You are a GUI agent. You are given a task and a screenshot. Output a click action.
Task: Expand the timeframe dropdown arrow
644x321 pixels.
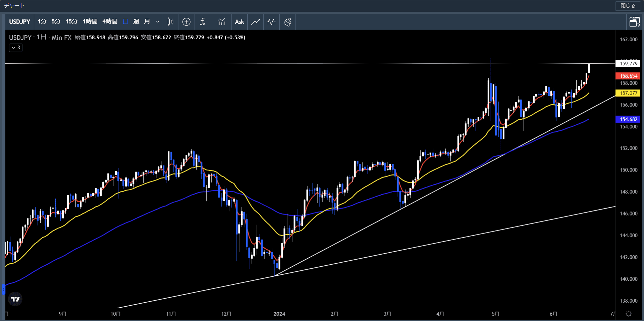(x=157, y=22)
